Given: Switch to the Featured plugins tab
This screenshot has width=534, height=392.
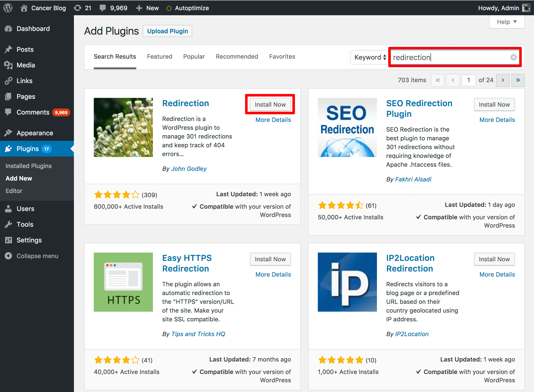Looking at the screenshot, I should 160,56.
